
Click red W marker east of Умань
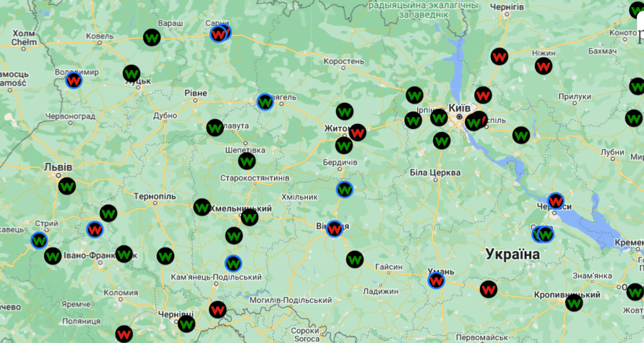[x=488, y=289]
